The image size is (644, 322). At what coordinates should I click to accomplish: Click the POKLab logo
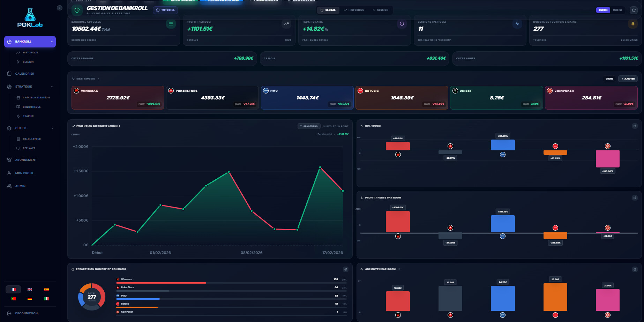coord(30,18)
